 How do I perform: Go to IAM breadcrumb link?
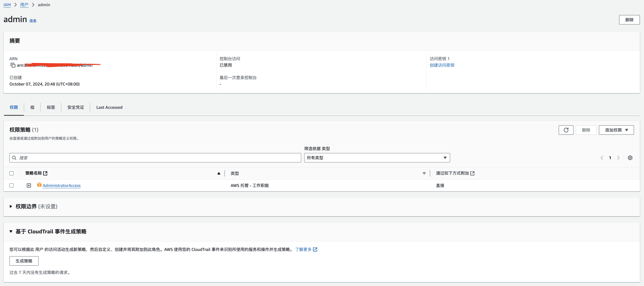(x=7, y=5)
